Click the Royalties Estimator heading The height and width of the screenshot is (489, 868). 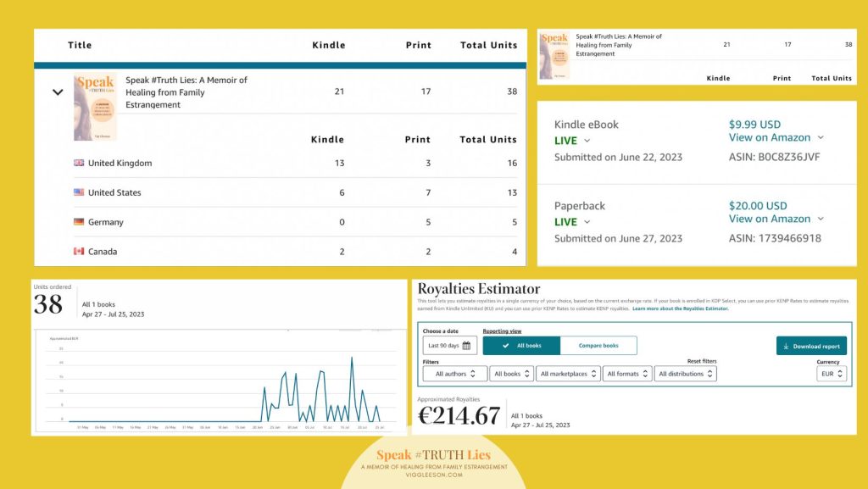click(479, 289)
